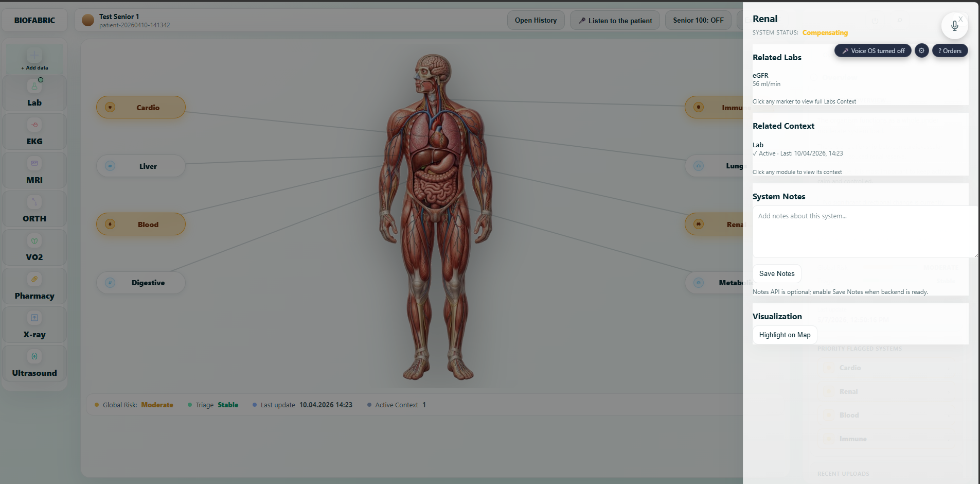980x484 pixels.
Task: Click ORTH label in sidebar
Action: point(34,218)
